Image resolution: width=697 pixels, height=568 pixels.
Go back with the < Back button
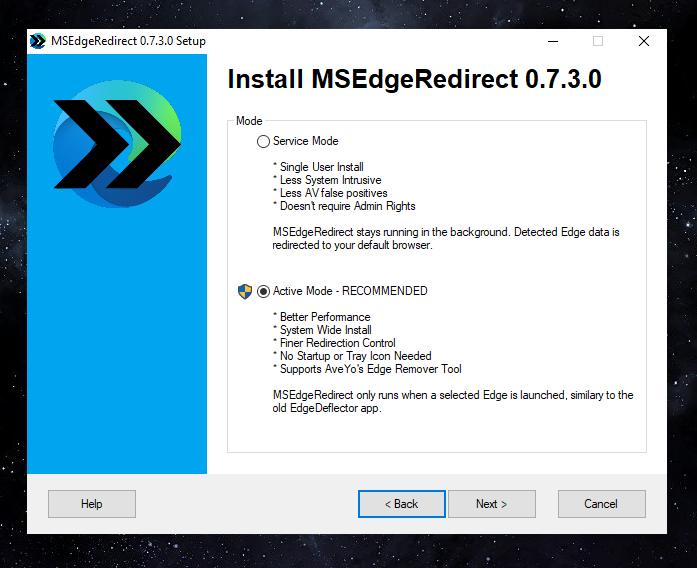coord(402,504)
